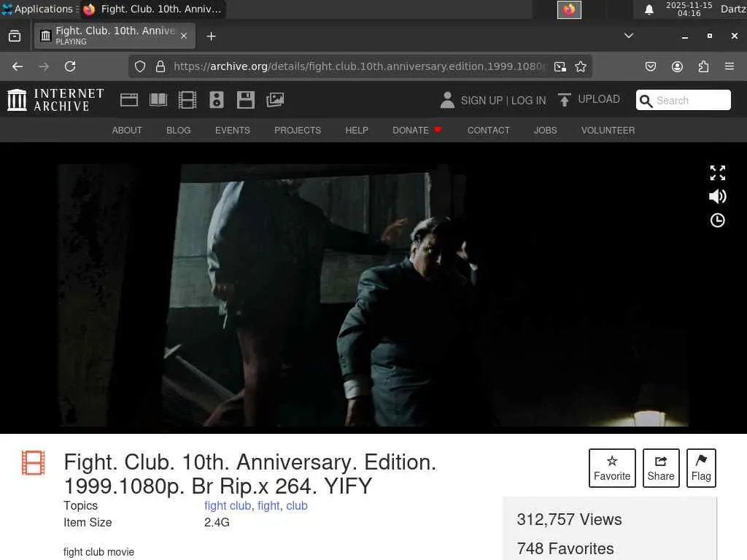The width and height of the screenshot is (747, 560).
Task: Go forward with the browser forward arrow
Action: click(44, 66)
